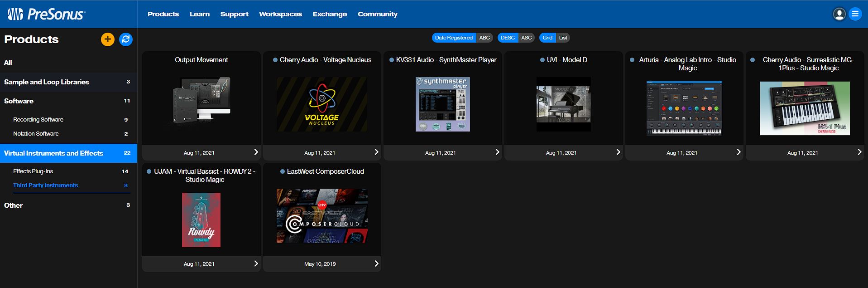Viewport: 868px width, 288px height.
Task: Open MG-1 Plus synthesizer thumbnail
Action: click(x=805, y=108)
